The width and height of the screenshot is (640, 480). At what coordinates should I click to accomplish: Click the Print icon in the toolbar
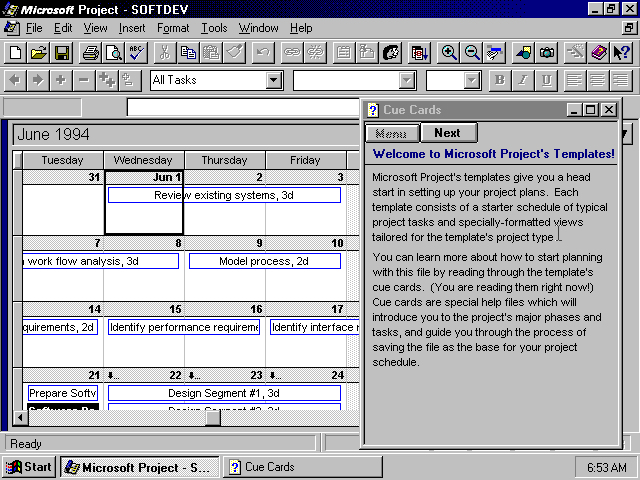tap(91, 52)
